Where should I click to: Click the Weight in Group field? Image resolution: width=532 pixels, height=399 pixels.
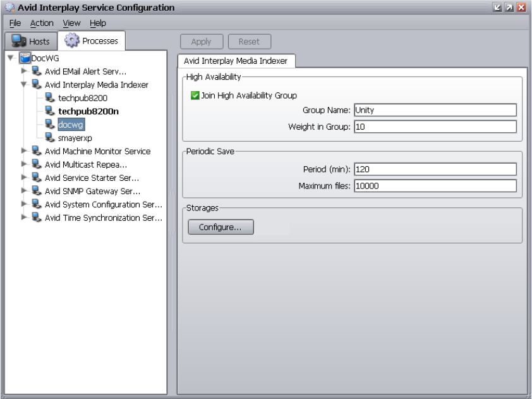[435, 126]
